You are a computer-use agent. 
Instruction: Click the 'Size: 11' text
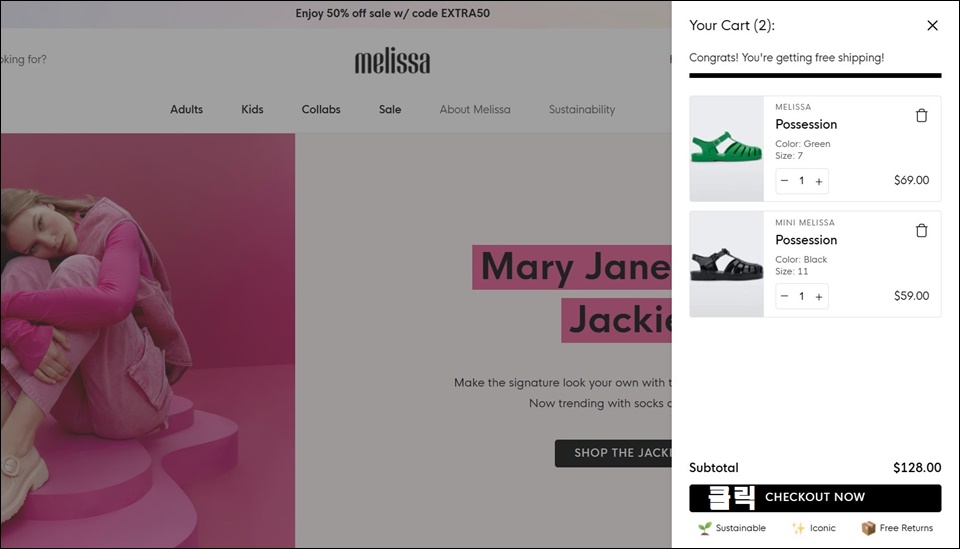[792, 271]
